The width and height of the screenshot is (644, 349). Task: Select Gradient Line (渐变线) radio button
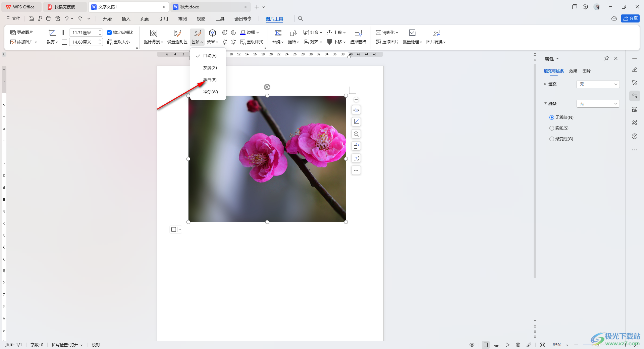tap(552, 139)
